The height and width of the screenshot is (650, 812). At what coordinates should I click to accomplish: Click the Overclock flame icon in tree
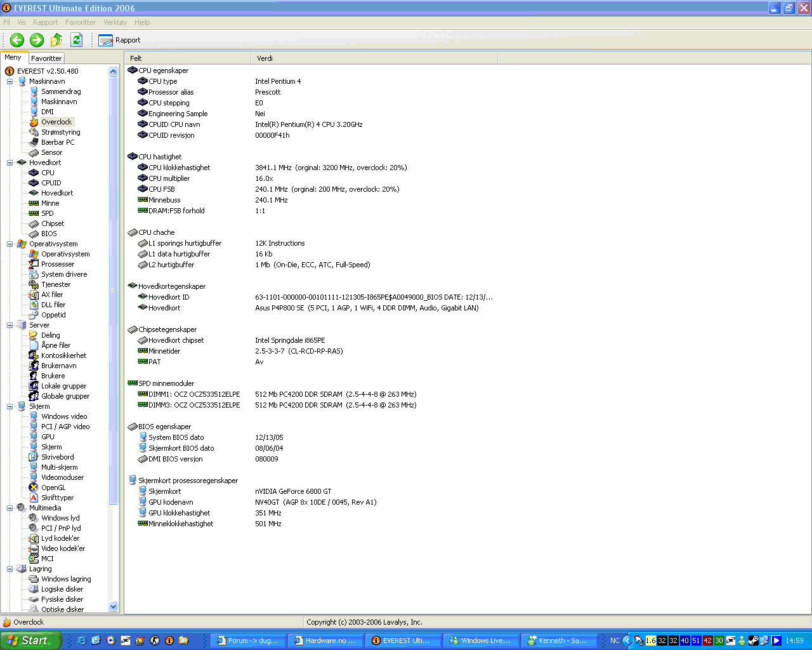pyautogui.click(x=34, y=122)
